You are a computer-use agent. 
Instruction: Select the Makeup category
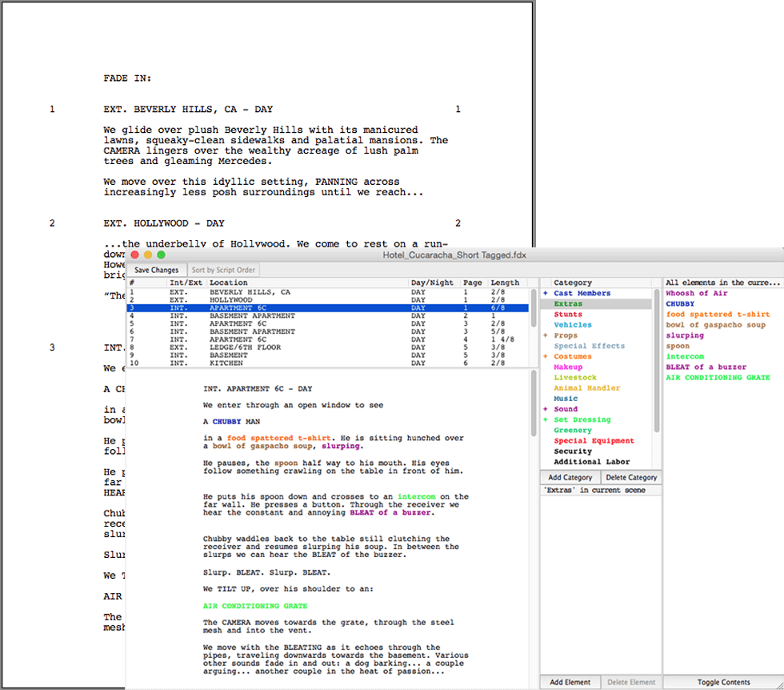(568, 367)
